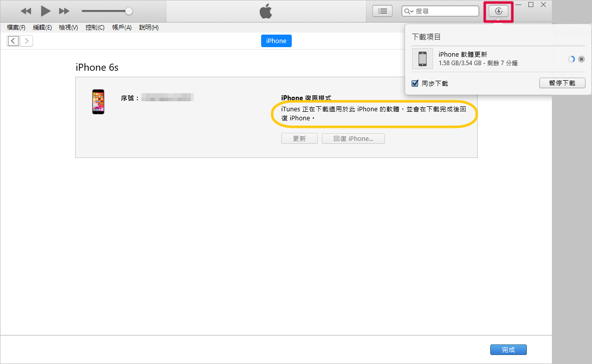Maximize the iTunes window
This screenshot has height=364, width=592.
tap(531, 5)
